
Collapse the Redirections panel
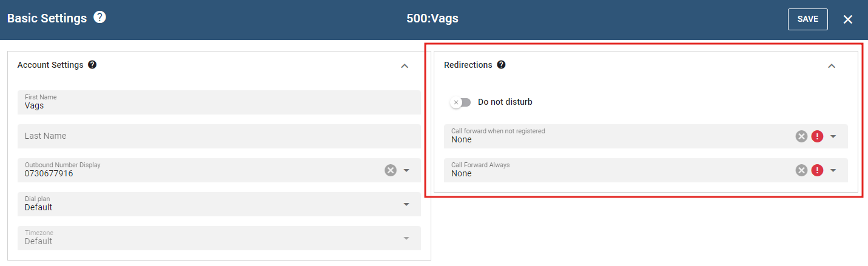pyautogui.click(x=832, y=65)
